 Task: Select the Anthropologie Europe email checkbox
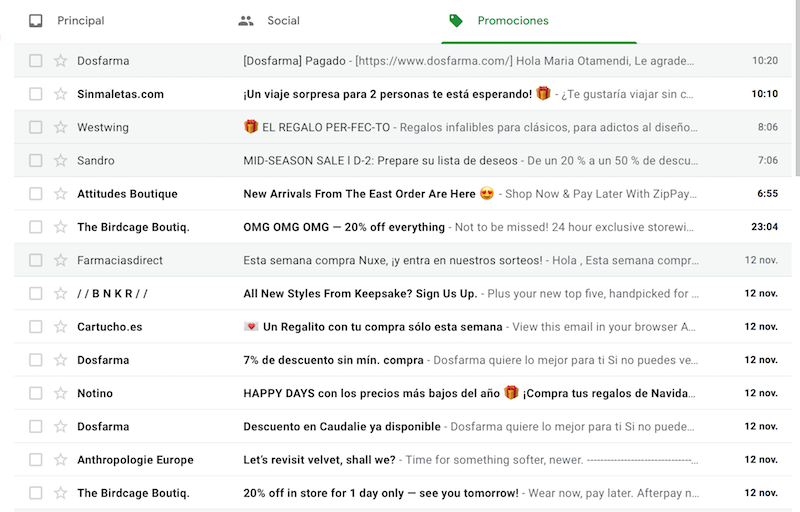pyautogui.click(x=36, y=460)
